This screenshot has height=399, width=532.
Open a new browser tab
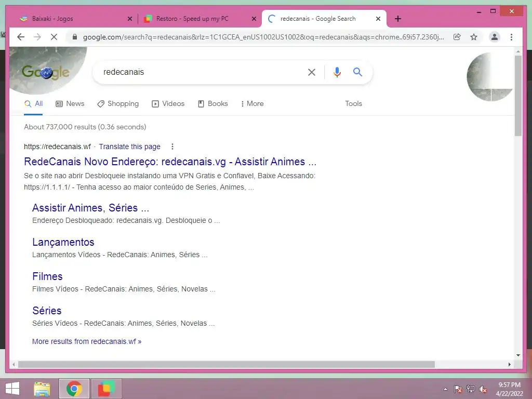pyautogui.click(x=398, y=19)
